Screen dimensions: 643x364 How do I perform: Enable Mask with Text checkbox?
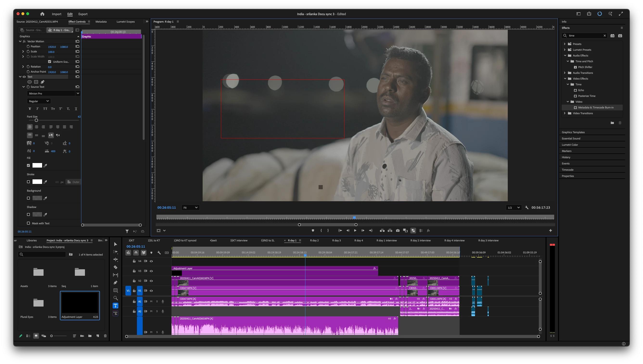(x=28, y=223)
